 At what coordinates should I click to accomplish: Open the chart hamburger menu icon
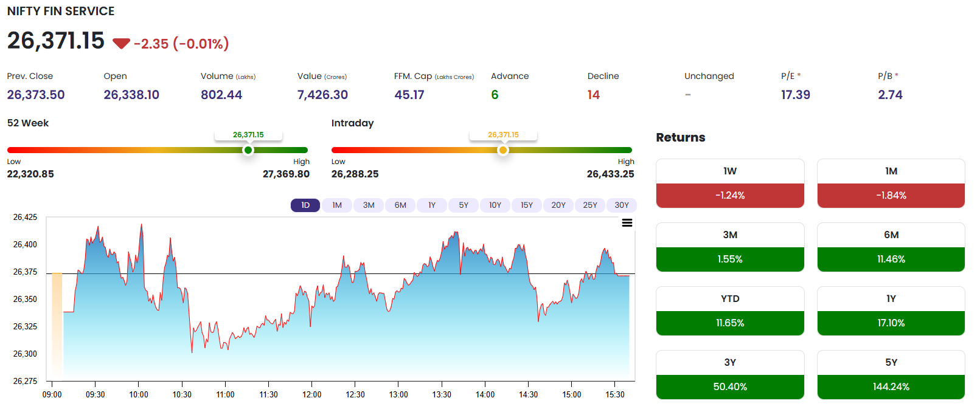[x=627, y=223]
